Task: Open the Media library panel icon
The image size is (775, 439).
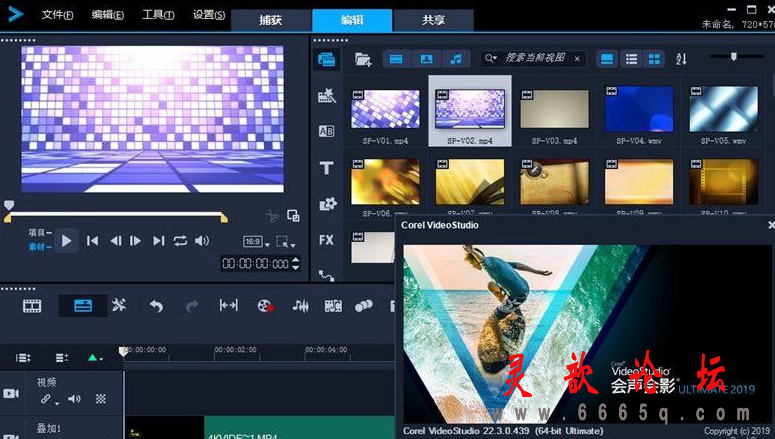Action: click(326, 60)
